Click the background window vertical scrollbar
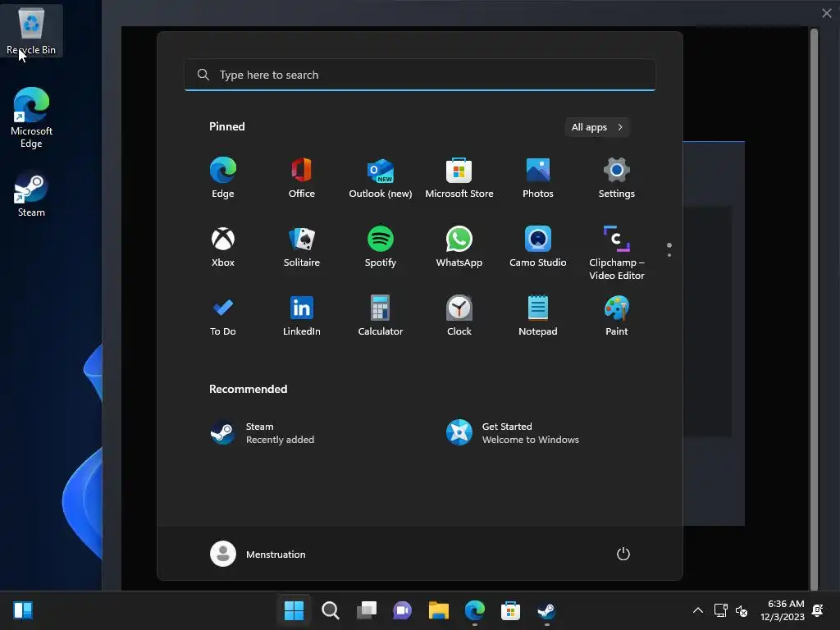This screenshot has width=840, height=630. (x=815, y=309)
